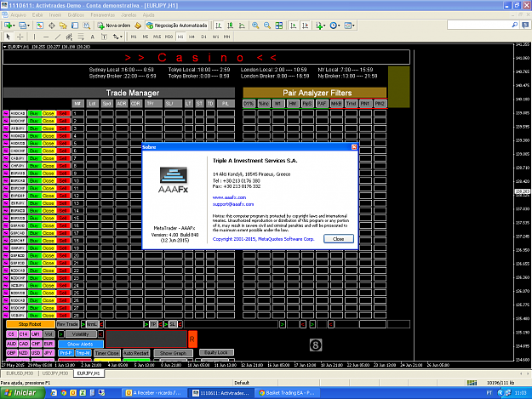The width and height of the screenshot is (532, 399).
Task: Click Buy in row number 1
Action: pos(34,113)
